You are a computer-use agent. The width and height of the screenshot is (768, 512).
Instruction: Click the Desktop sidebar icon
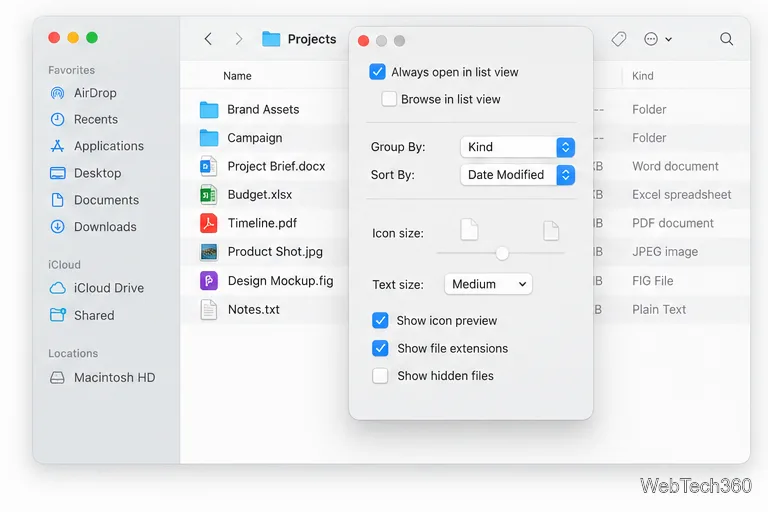[x=57, y=173]
